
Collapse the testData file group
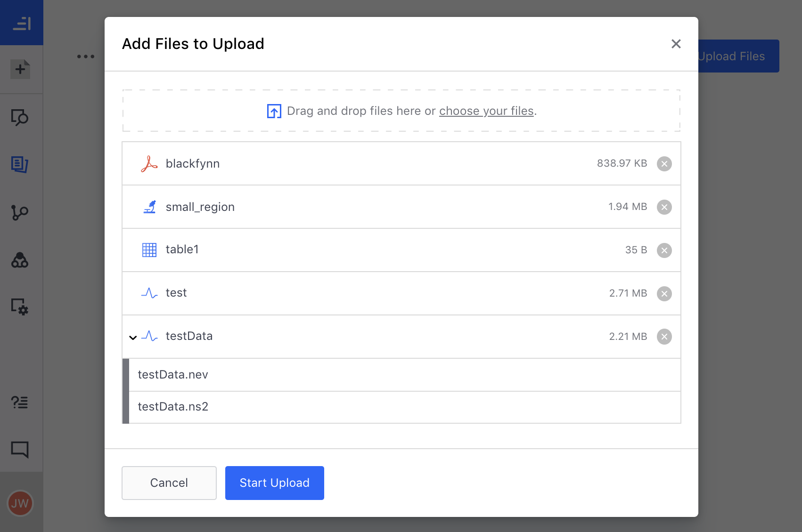133,338
